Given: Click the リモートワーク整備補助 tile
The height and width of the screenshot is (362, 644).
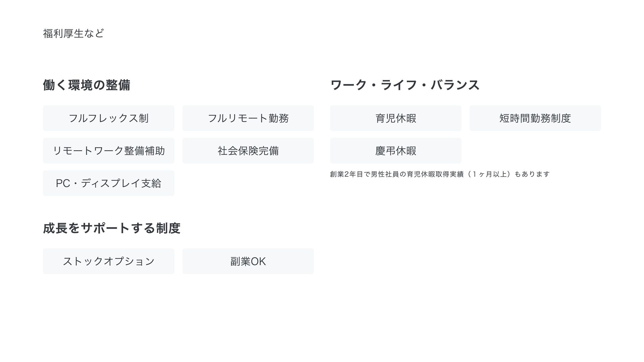Looking at the screenshot, I should [x=109, y=150].
